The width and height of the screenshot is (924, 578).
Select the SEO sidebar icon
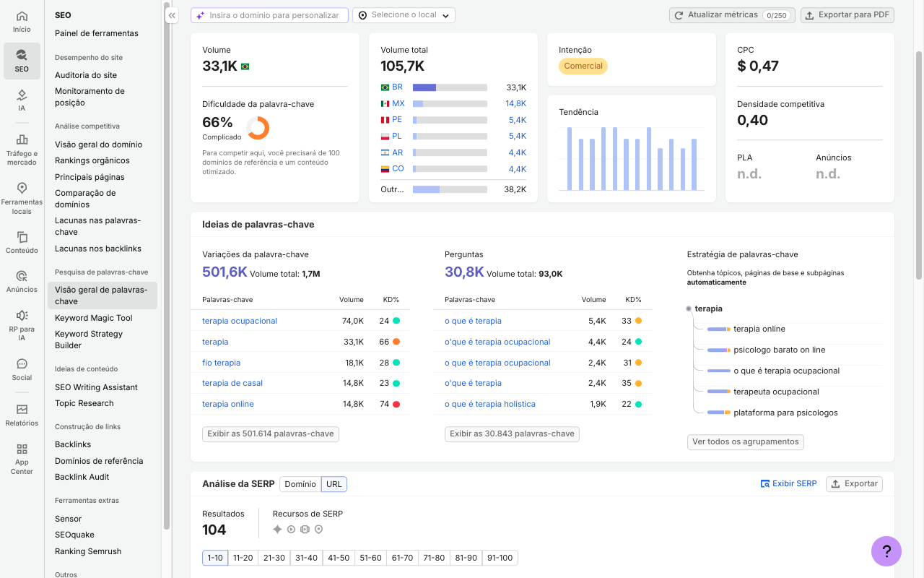pyautogui.click(x=22, y=61)
